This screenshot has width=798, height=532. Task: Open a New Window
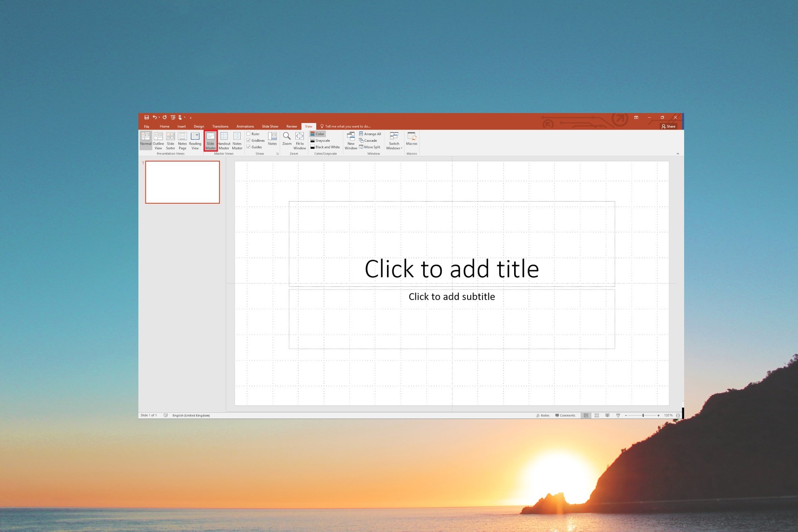tap(351, 140)
